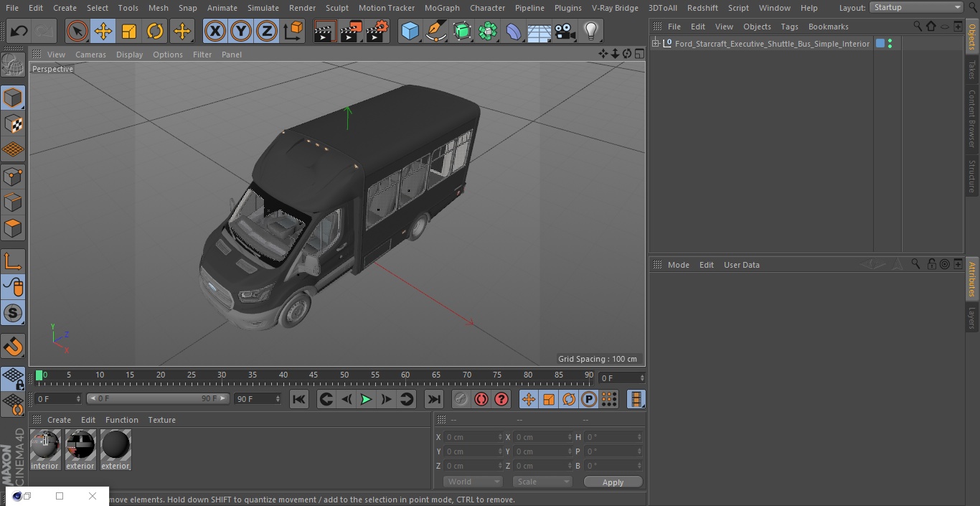Open the MoGraph menu

click(441, 8)
